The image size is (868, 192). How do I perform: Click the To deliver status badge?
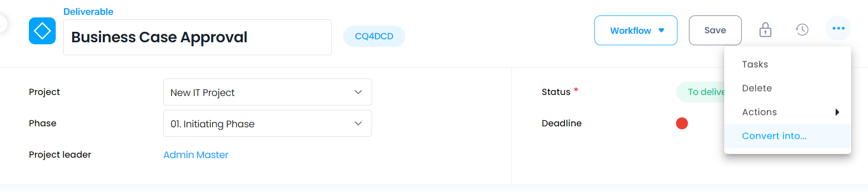coord(700,92)
